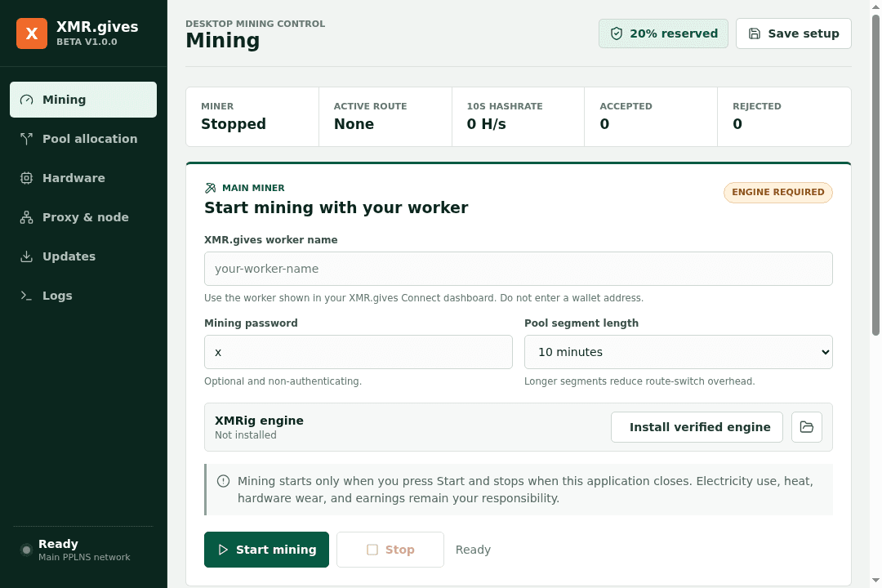
Task: Click the square stop icon on the Stop button
Action: click(x=372, y=550)
